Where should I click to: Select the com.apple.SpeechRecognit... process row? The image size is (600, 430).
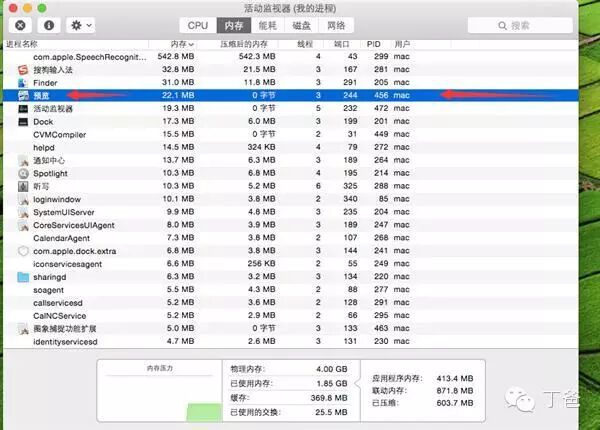point(291,57)
